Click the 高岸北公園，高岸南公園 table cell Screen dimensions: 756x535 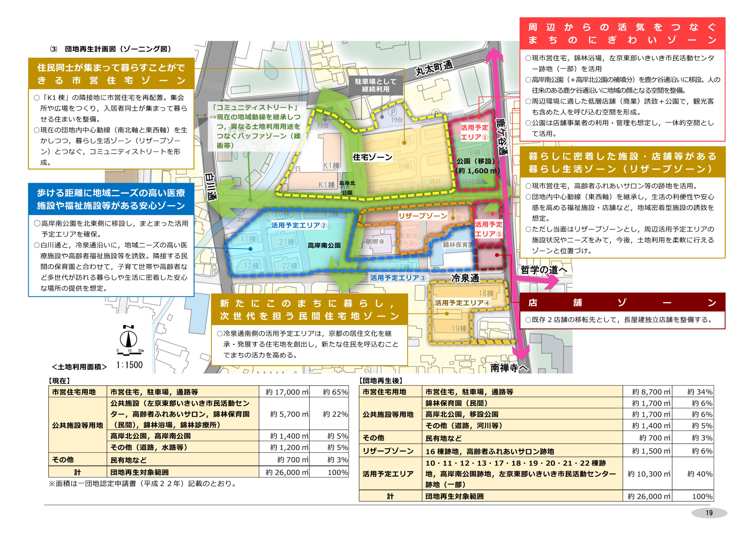point(183,436)
